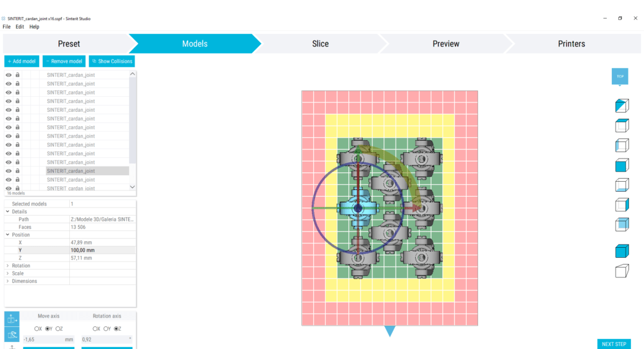Expand the Scale properties section

tap(8, 274)
